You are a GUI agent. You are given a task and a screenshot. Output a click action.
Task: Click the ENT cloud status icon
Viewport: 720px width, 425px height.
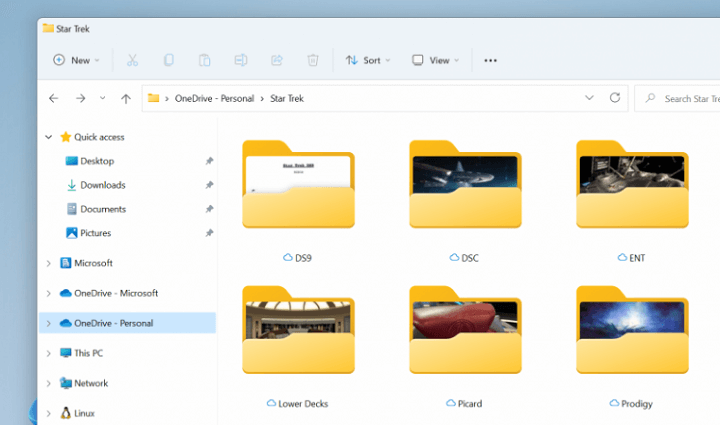622,257
